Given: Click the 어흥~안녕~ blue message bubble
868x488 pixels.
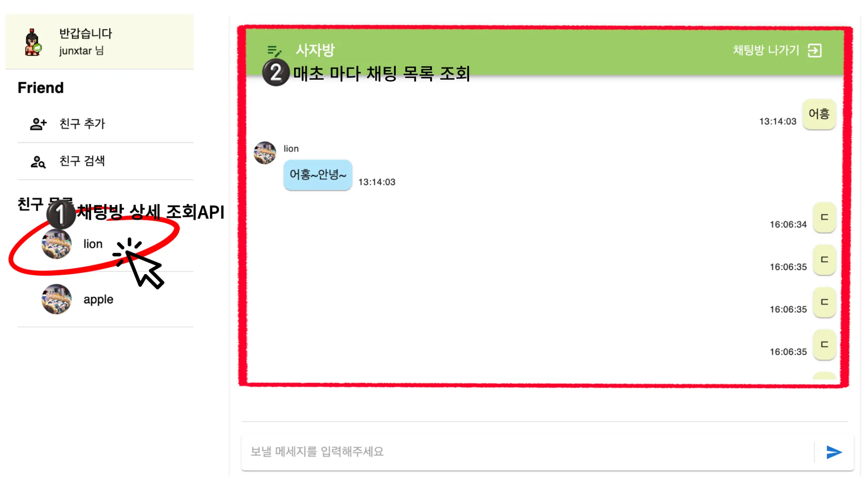Looking at the screenshot, I should [318, 175].
